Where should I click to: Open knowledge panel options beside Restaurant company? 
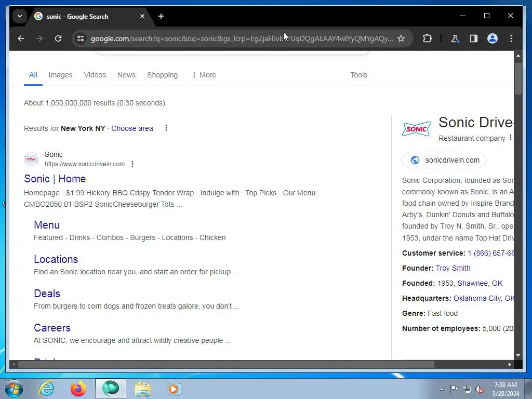click(511, 138)
